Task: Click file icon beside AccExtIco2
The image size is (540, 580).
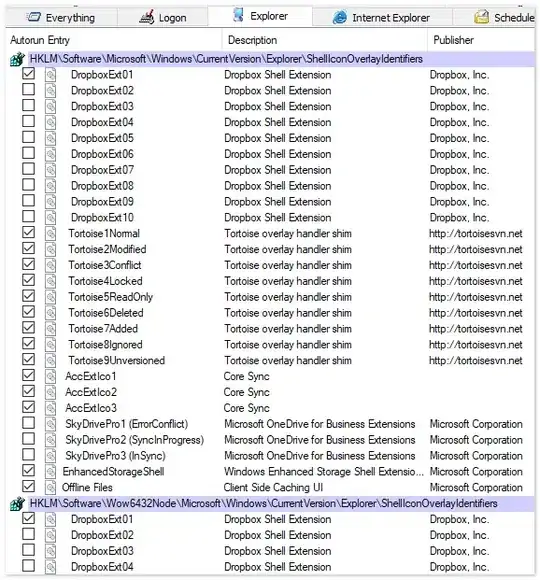Action: 51,392
